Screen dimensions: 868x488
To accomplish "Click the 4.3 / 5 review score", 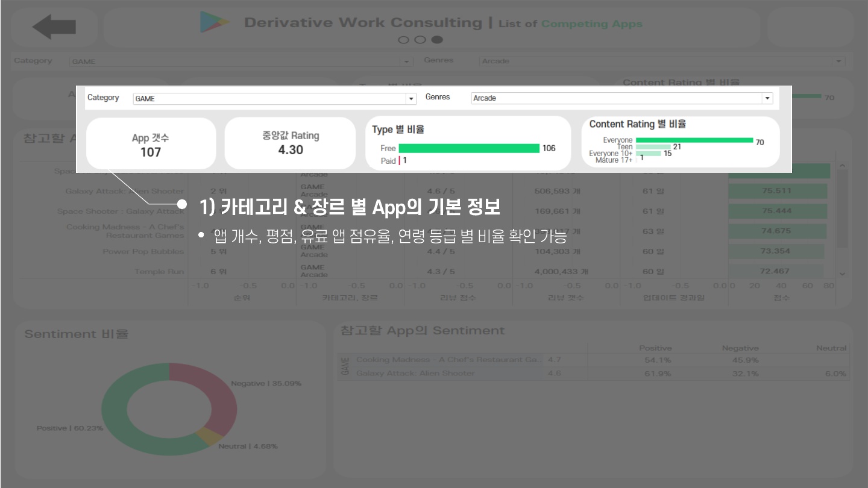I will coord(441,272).
